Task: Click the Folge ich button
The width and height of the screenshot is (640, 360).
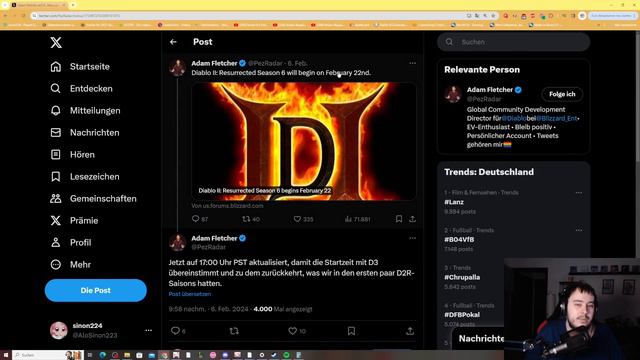Action: (x=562, y=94)
